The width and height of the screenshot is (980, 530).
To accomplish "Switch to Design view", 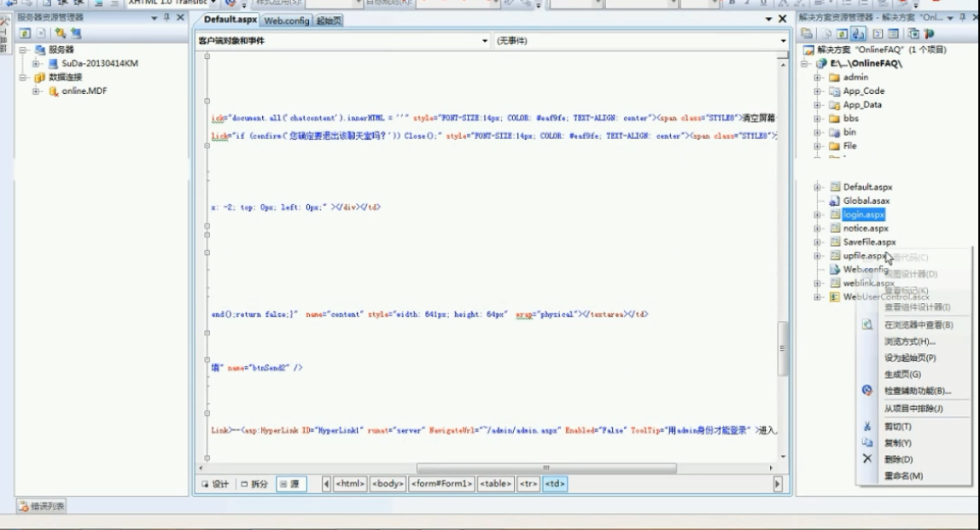I will (x=216, y=484).
